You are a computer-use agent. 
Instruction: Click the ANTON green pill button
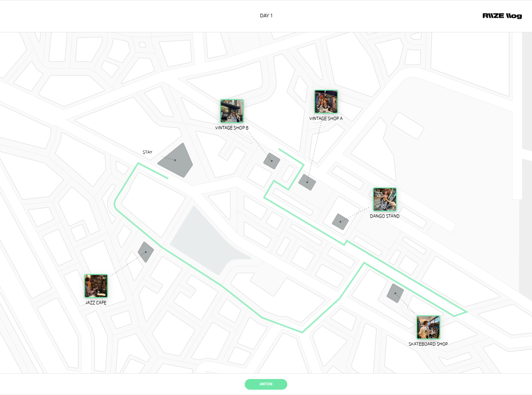266,384
